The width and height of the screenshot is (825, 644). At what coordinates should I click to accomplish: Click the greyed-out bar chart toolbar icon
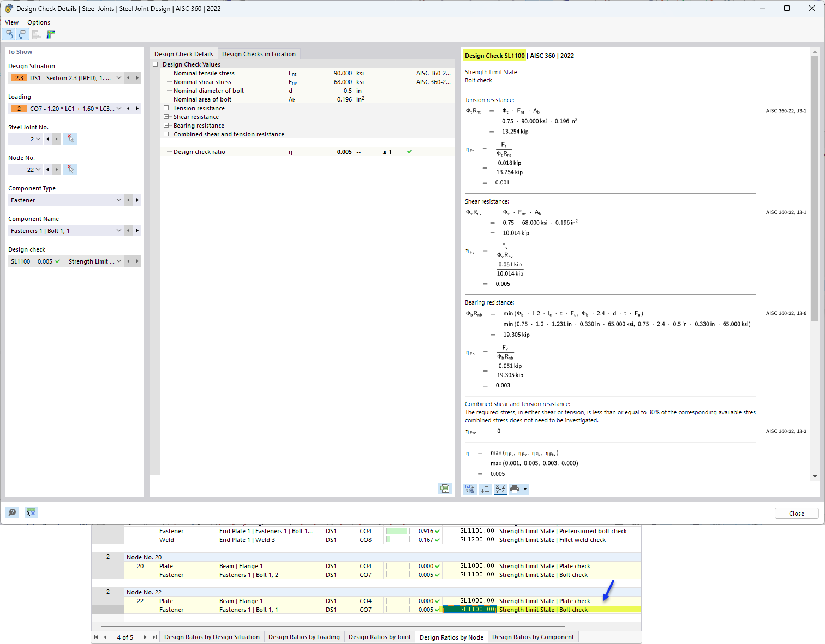[37, 34]
